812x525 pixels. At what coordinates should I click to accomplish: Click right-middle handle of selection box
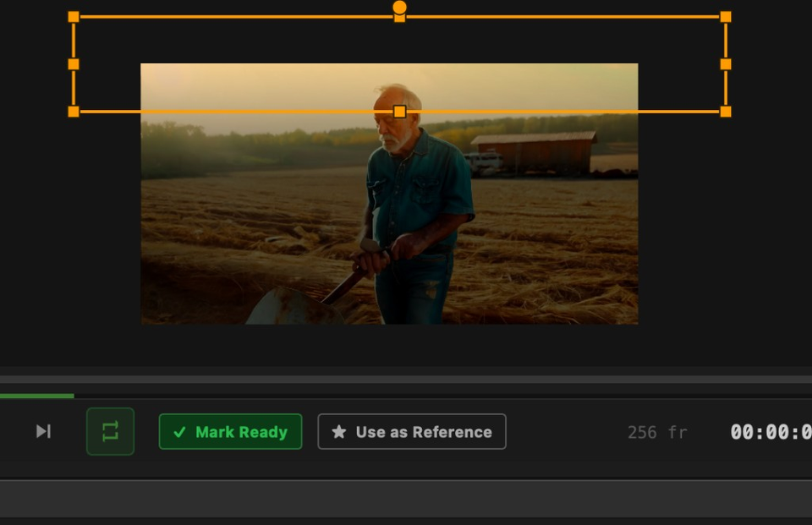[x=726, y=64]
